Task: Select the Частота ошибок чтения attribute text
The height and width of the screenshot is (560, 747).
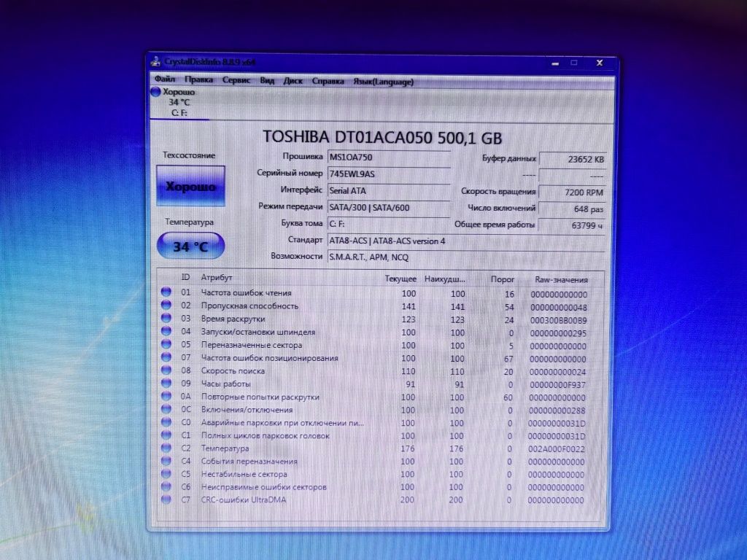Action: (247, 292)
